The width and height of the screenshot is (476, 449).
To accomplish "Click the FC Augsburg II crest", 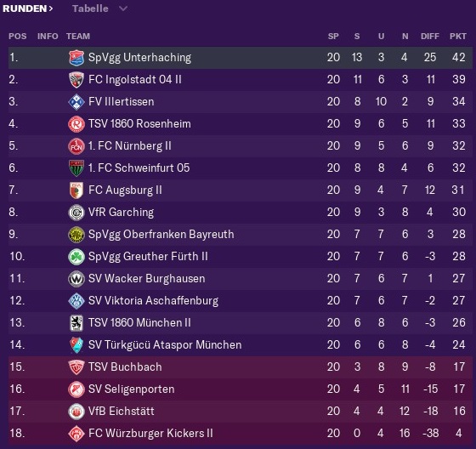I will 76,190.
